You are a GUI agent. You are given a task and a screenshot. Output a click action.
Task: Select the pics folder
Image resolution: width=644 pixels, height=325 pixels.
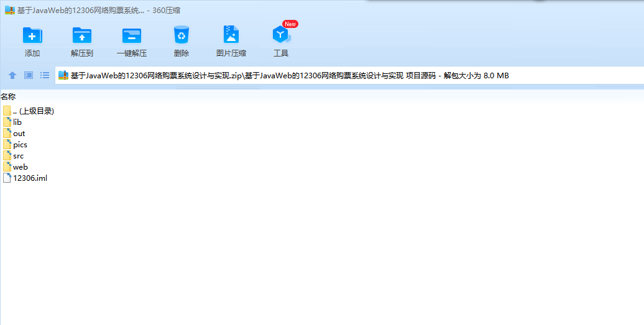coord(15,144)
